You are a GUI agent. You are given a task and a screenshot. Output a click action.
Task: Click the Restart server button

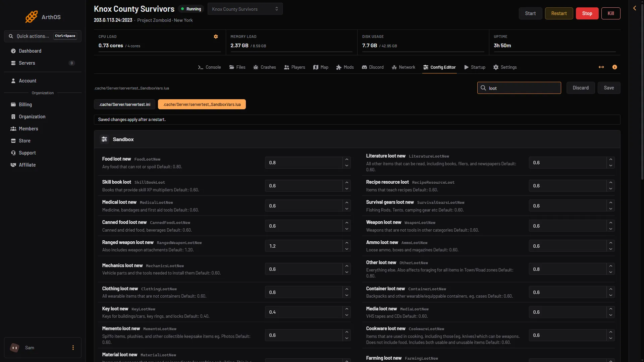[559, 13]
